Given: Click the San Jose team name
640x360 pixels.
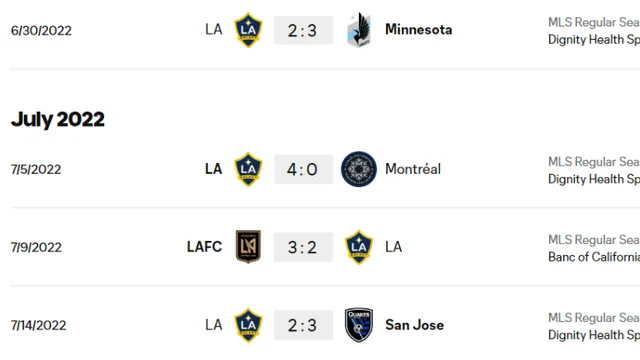Looking at the screenshot, I should point(414,325).
